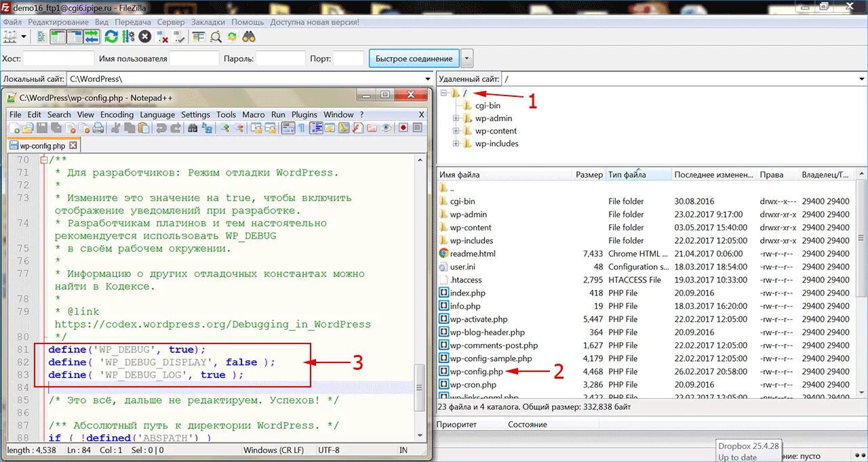868x462 pixels.
Task: Expand wp-content folder in remote tree
Action: (x=456, y=131)
